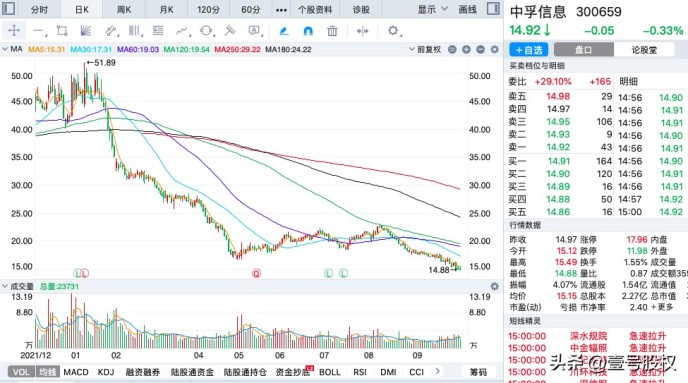Click the first green L marker near 07
Screen dimensions: 688x383
pyautogui.click(x=328, y=273)
